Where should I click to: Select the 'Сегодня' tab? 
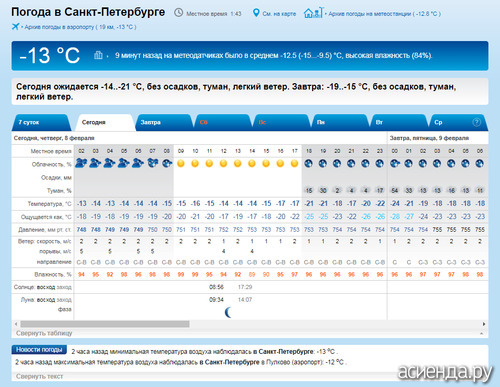[104, 122]
